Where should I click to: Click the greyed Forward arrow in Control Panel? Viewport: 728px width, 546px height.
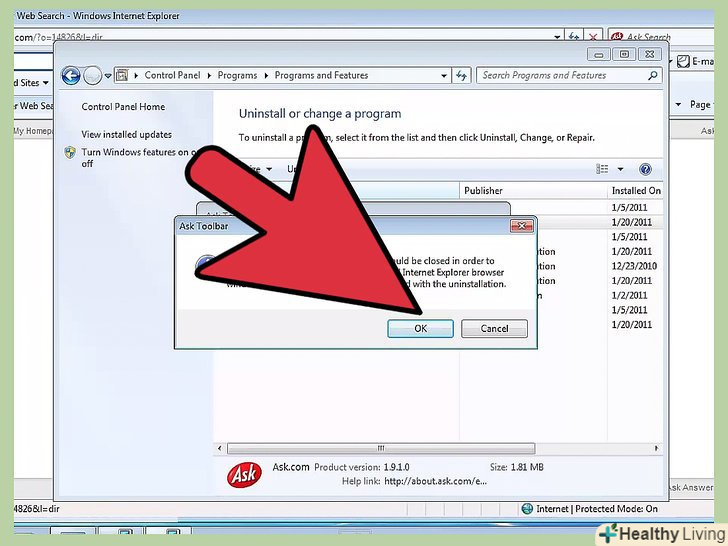pos(92,76)
